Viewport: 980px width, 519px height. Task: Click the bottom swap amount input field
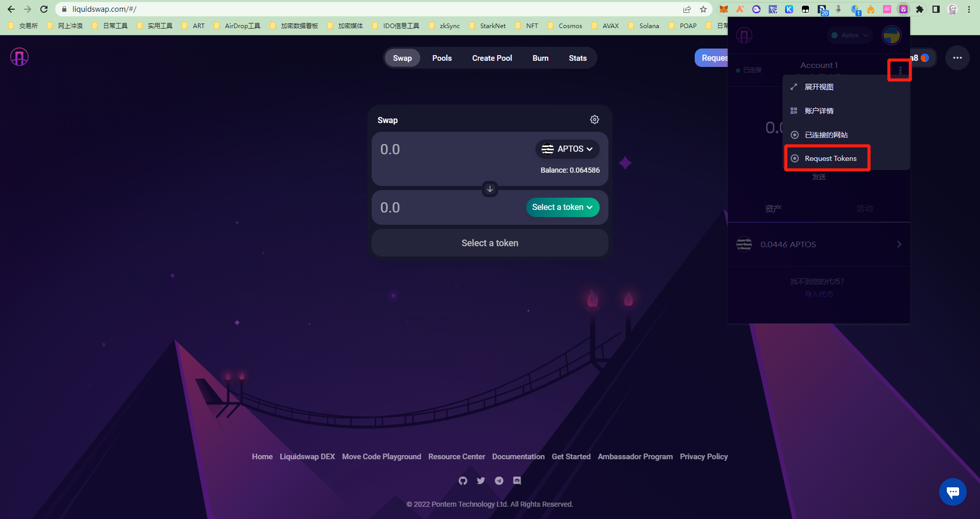pos(450,208)
